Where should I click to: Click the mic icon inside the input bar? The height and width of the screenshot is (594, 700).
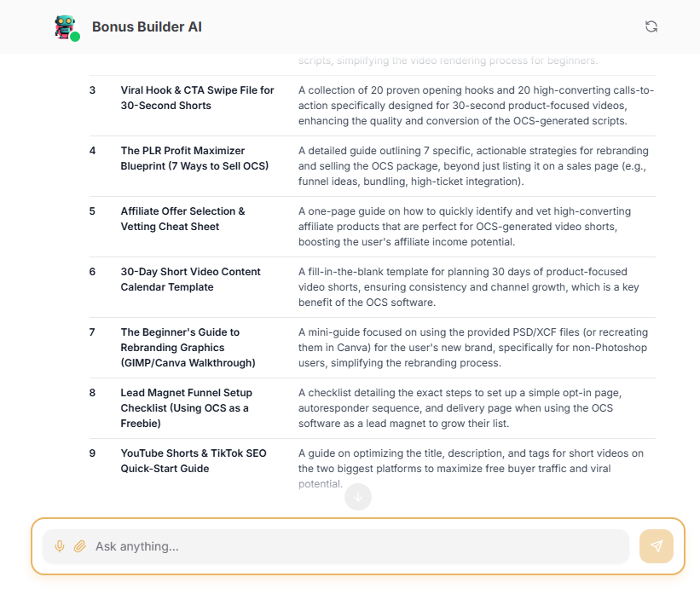(x=59, y=546)
